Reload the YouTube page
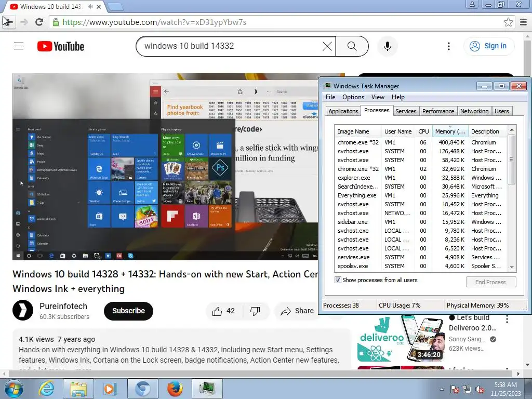The height and width of the screenshot is (399, 532). (x=39, y=22)
